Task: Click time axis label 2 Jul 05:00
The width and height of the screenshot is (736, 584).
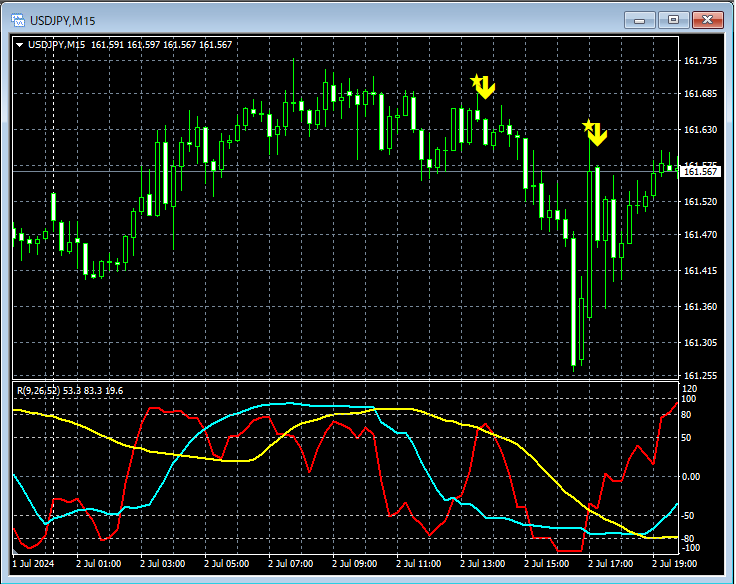Action: click(x=226, y=563)
